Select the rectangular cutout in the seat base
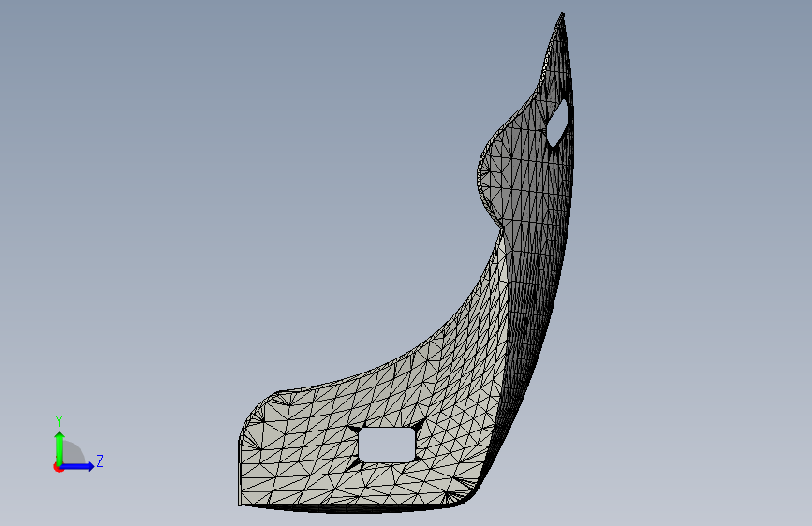This screenshot has width=812, height=526. (387, 445)
